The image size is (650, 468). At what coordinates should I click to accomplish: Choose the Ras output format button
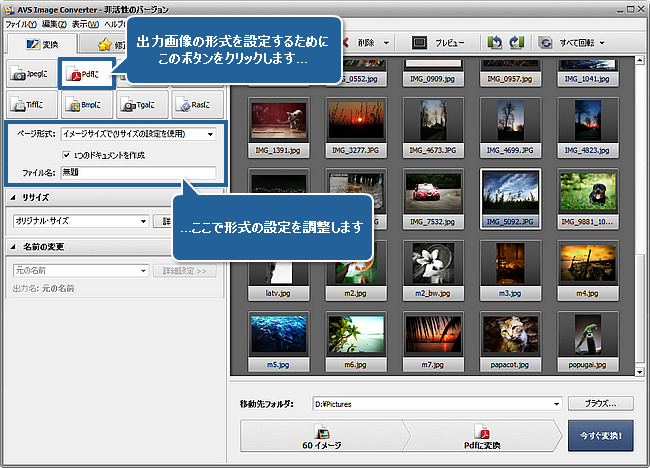point(195,103)
